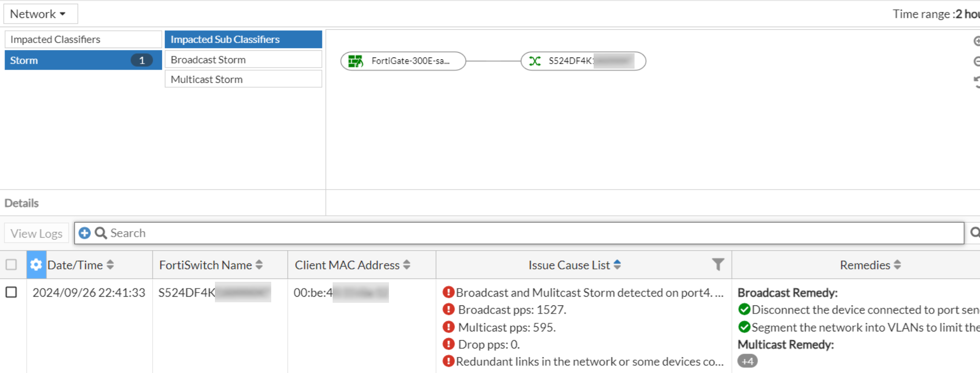Sort the Remedies column

click(x=897, y=265)
